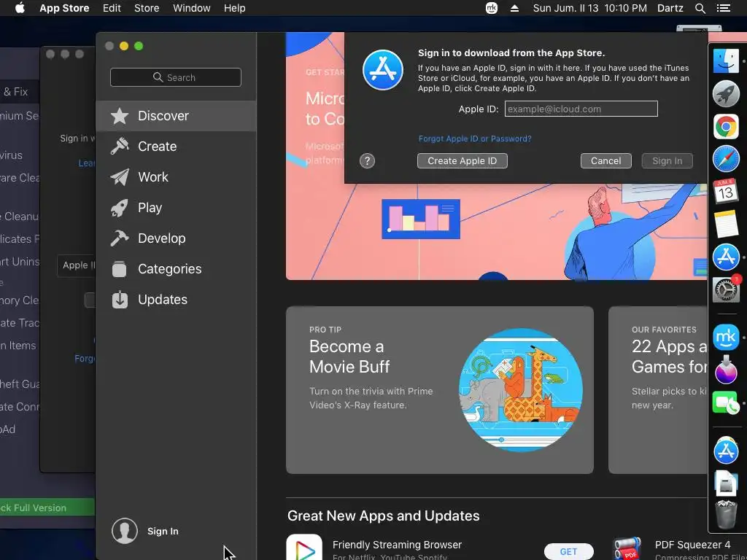Click the Categories icon in sidebar
The image size is (747, 560).
(120, 269)
